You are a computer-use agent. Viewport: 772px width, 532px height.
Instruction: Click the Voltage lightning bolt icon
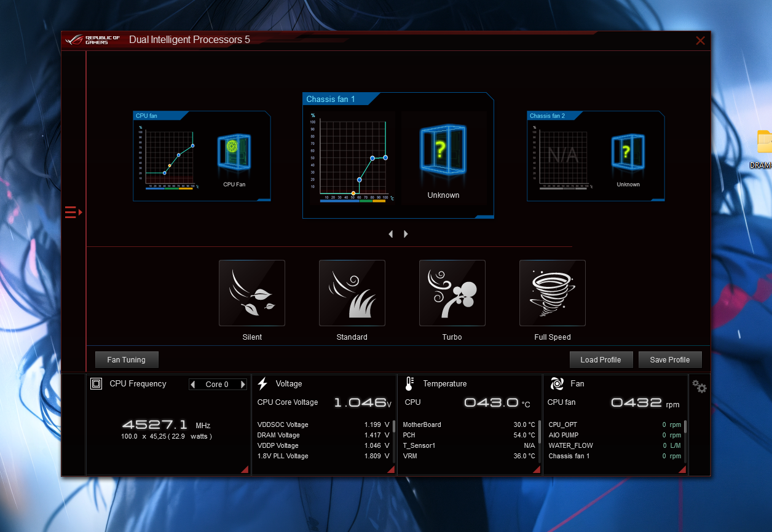[x=262, y=384]
